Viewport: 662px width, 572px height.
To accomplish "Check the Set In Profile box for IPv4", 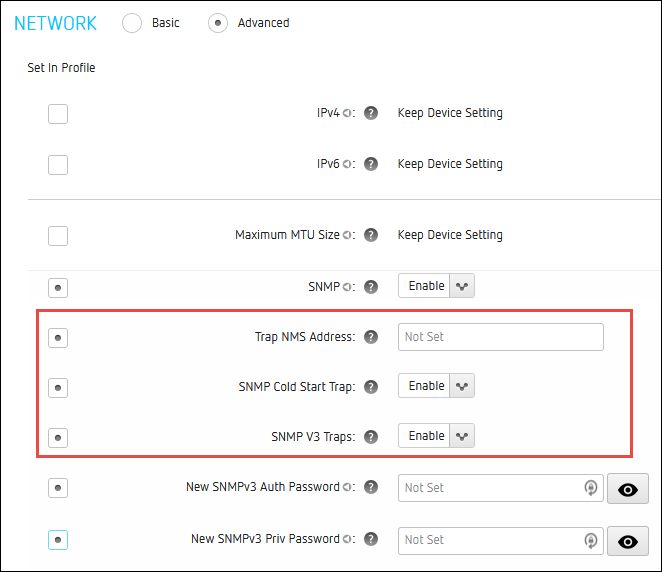I will pyautogui.click(x=58, y=114).
